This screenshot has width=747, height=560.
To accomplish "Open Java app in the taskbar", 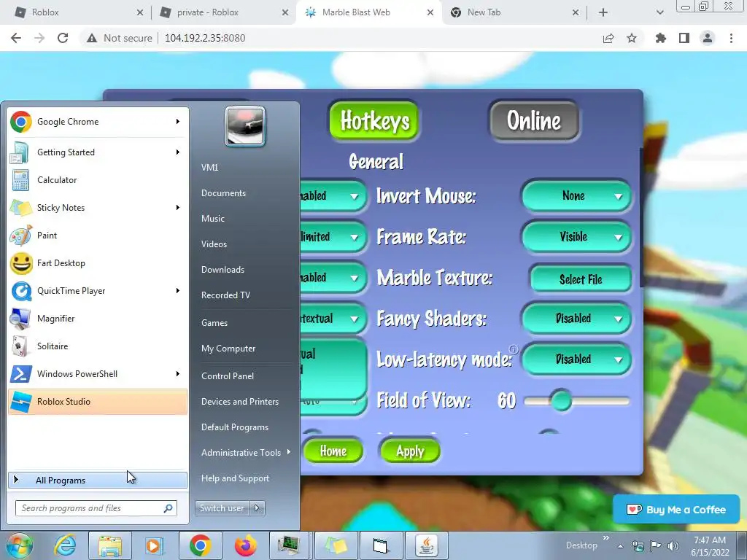I will 426,545.
